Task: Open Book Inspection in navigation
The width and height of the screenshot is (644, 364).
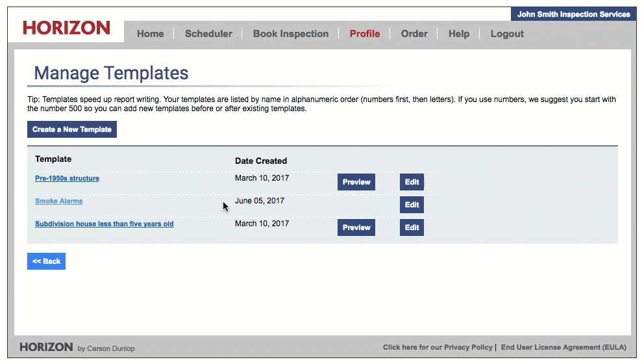Action: (290, 34)
